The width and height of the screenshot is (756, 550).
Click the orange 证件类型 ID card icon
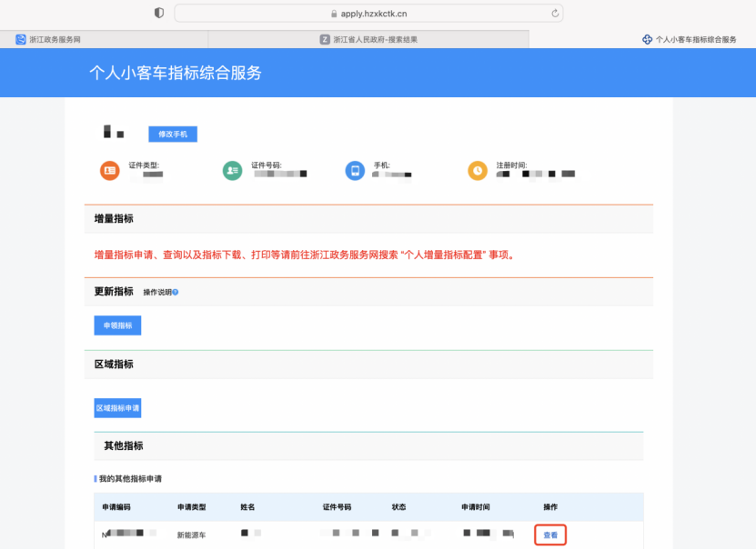pos(109,170)
